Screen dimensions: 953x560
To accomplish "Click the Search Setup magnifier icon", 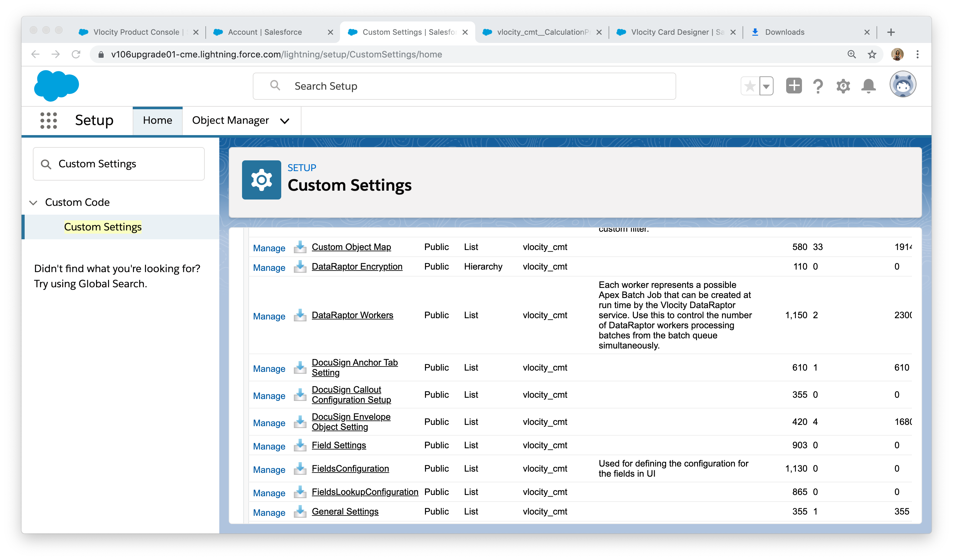I will click(x=275, y=86).
